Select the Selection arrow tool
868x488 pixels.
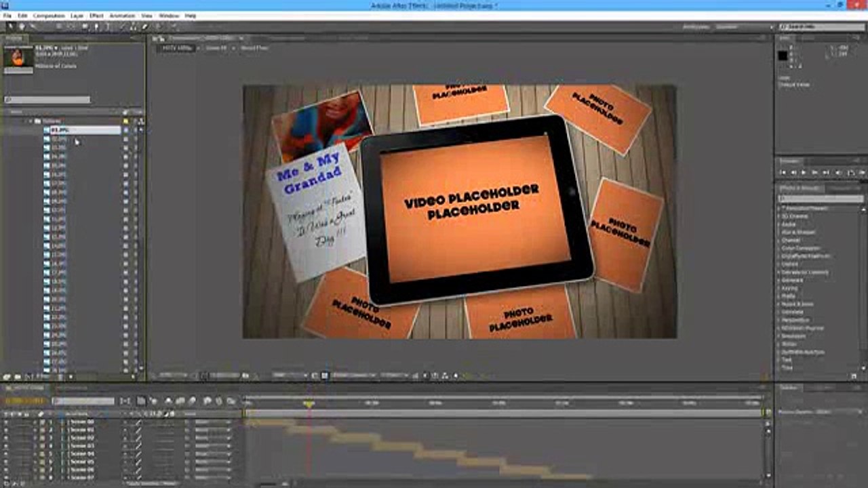(x=11, y=27)
